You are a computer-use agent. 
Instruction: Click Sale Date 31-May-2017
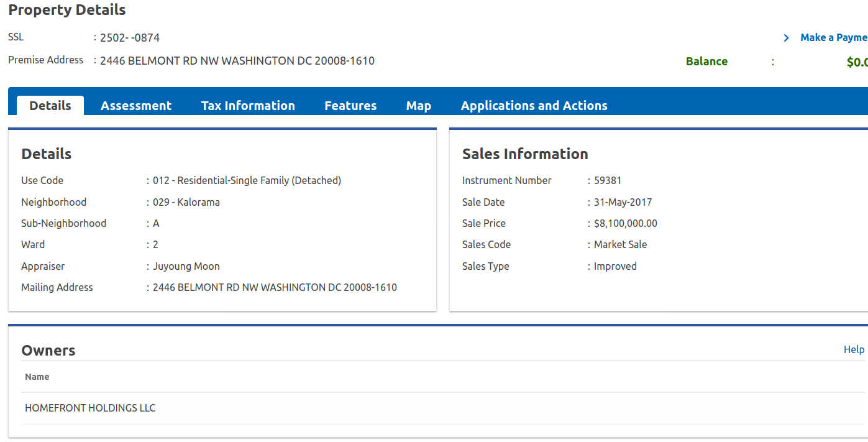pos(623,202)
